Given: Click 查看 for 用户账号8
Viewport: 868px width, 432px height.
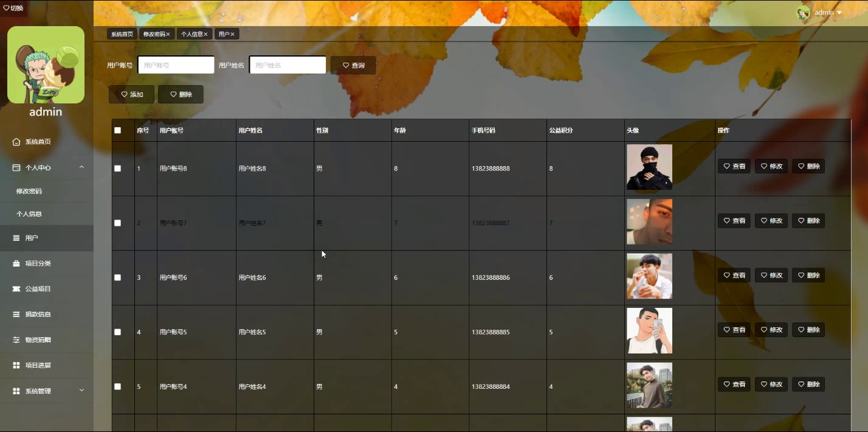Looking at the screenshot, I should 734,166.
